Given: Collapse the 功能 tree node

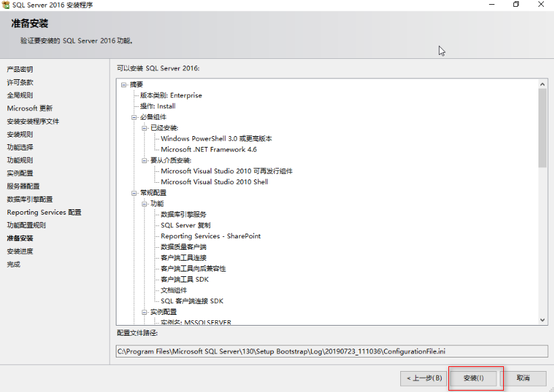Looking at the screenshot, I should click(144, 204).
